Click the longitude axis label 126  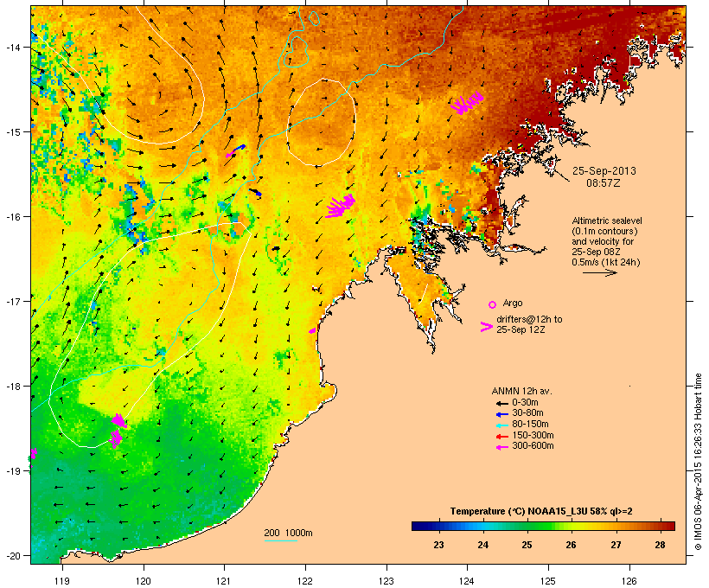(x=629, y=581)
